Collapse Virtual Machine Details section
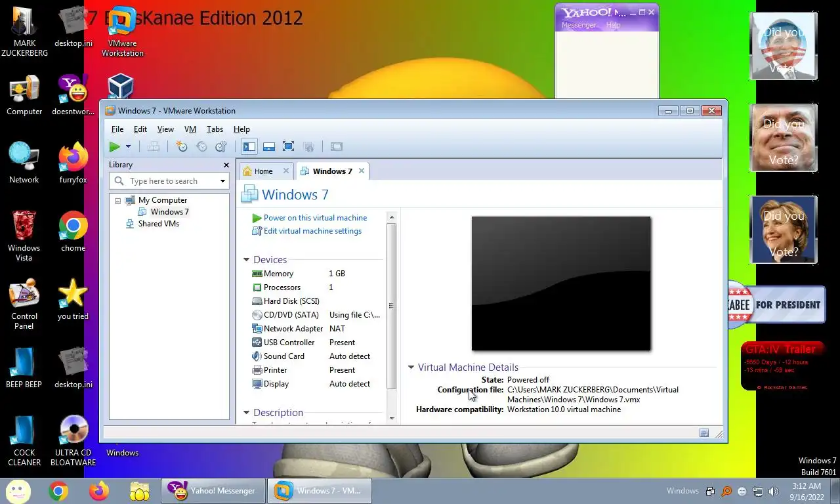 click(411, 367)
